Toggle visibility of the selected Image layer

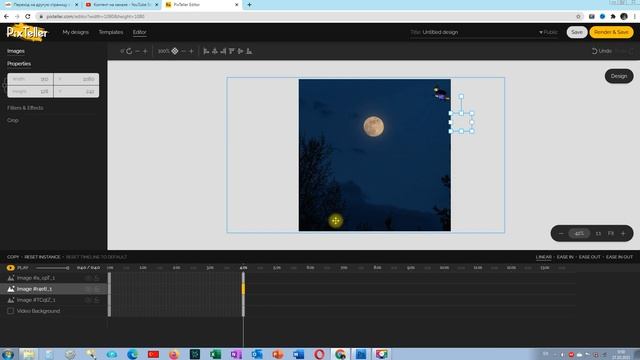tap(88, 289)
